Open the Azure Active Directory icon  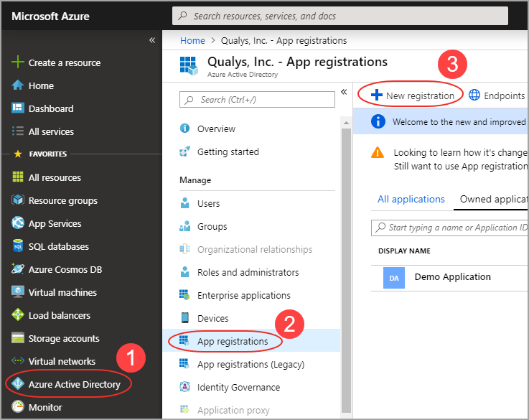click(x=17, y=383)
